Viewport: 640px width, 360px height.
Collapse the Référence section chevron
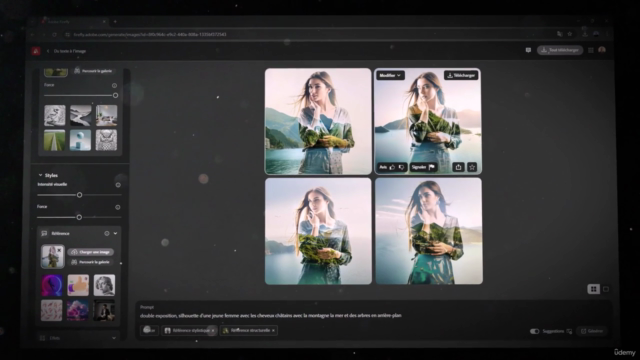116,233
